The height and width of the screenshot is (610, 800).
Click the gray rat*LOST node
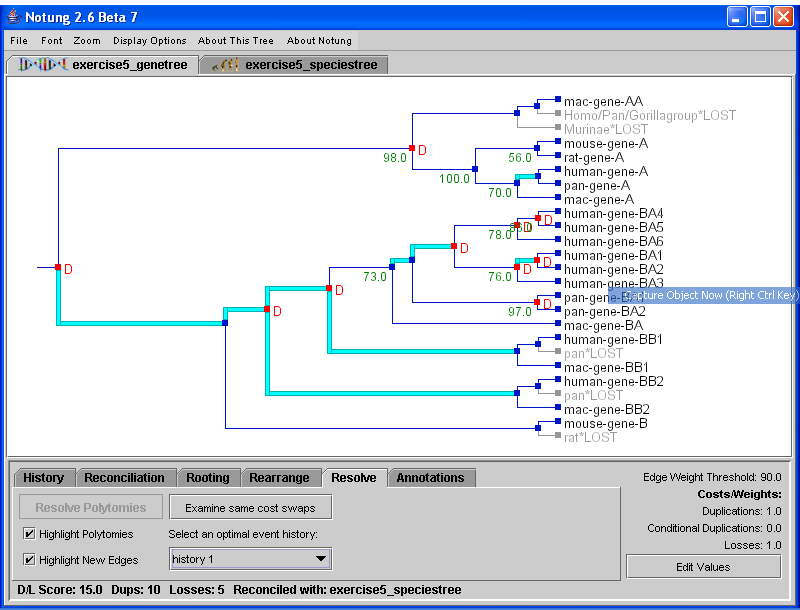pyautogui.click(x=557, y=436)
